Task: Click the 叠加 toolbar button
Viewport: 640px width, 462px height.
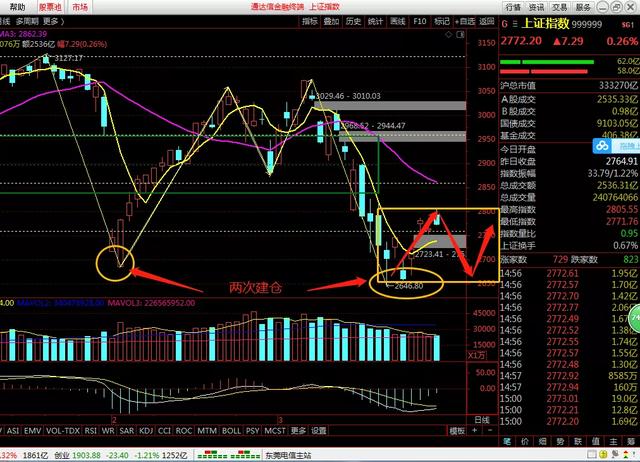Action: point(331,21)
